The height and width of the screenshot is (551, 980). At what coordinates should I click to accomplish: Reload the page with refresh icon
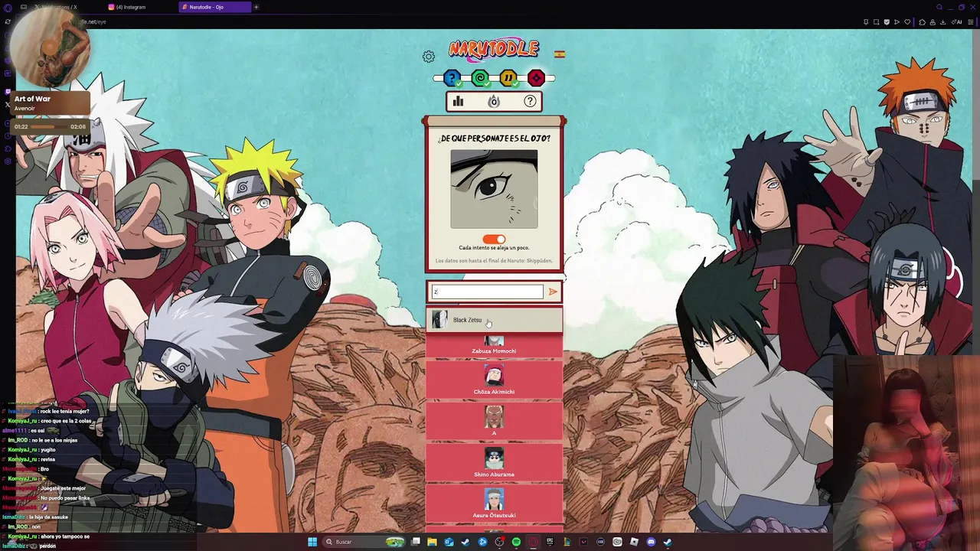[8, 21]
